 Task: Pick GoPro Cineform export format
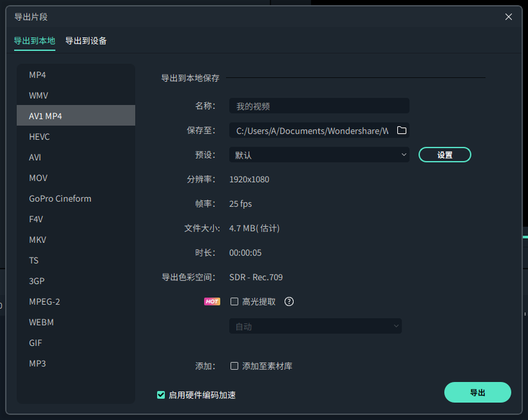60,198
